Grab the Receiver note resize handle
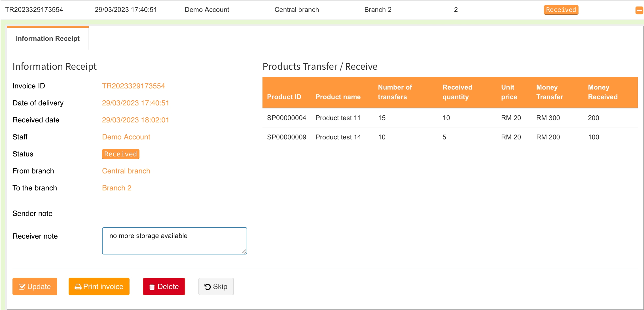 click(x=244, y=251)
